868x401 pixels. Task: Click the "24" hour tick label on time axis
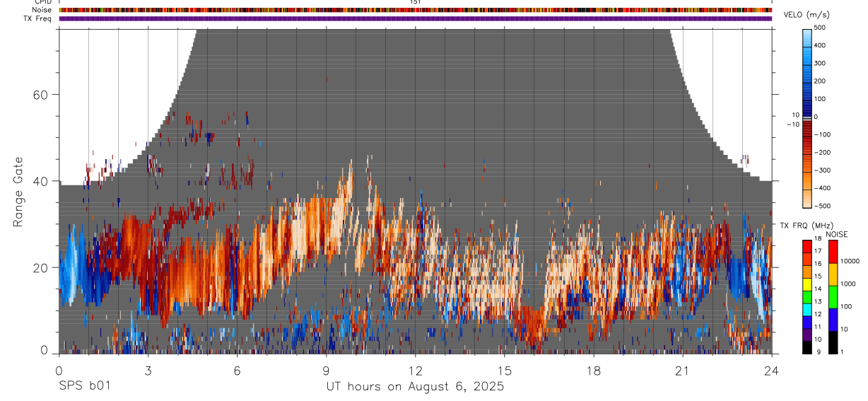coord(771,370)
